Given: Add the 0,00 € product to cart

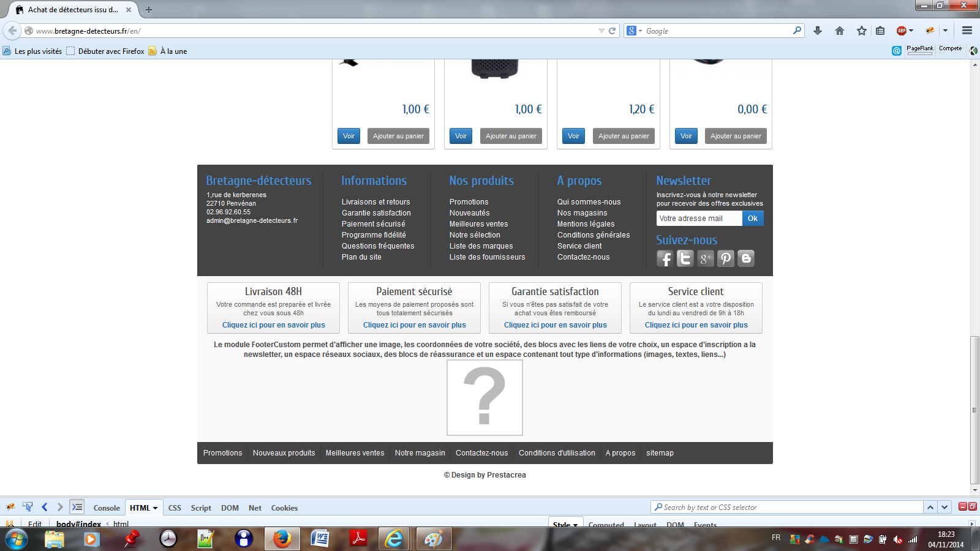Looking at the screenshot, I should 736,136.
